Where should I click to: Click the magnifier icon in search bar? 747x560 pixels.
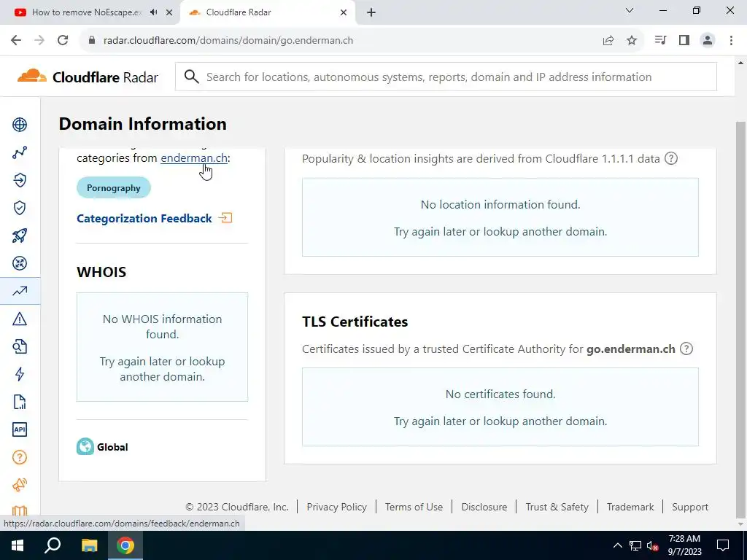[x=192, y=77]
